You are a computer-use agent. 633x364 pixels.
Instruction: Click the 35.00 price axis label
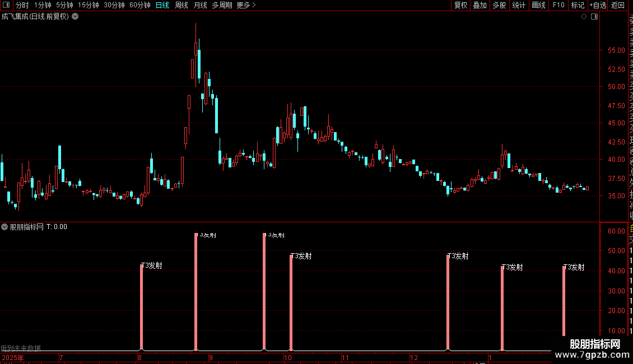tap(616, 196)
